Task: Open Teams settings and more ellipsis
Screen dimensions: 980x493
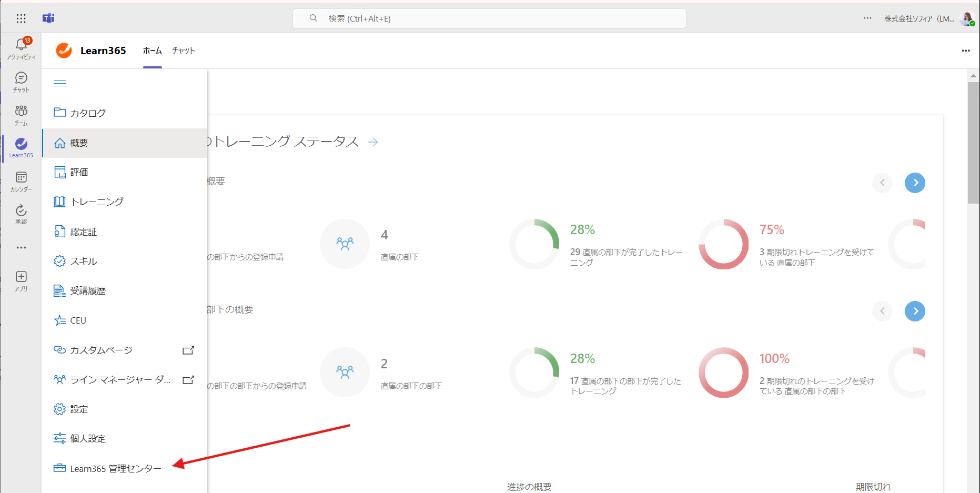Action: pos(867,18)
